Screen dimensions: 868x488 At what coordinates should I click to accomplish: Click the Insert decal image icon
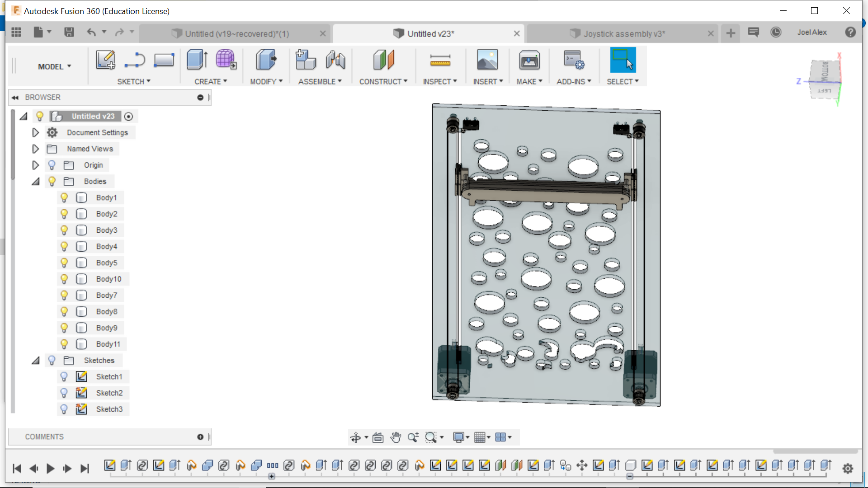[x=487, y=60]
